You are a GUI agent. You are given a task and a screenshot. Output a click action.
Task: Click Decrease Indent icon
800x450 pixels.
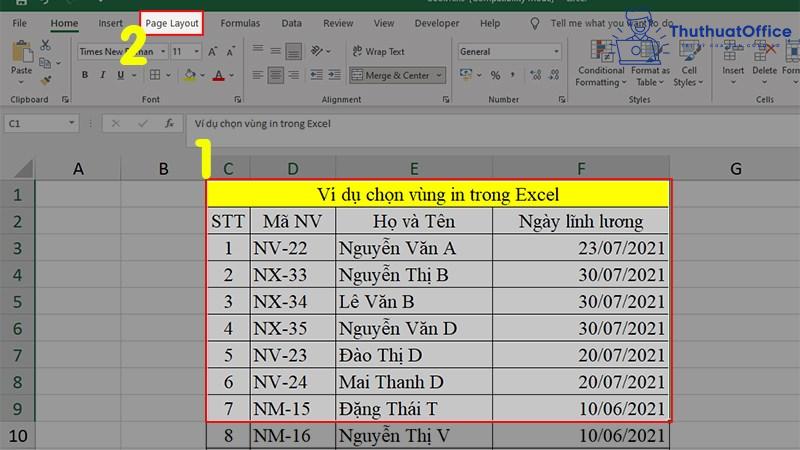(x=316, y=75)
